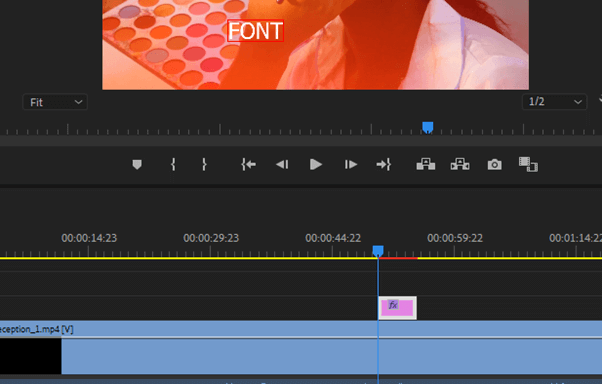602x384 pixels.
Task: Click the black thumbnail at clip start
Action: coord(30,356)
